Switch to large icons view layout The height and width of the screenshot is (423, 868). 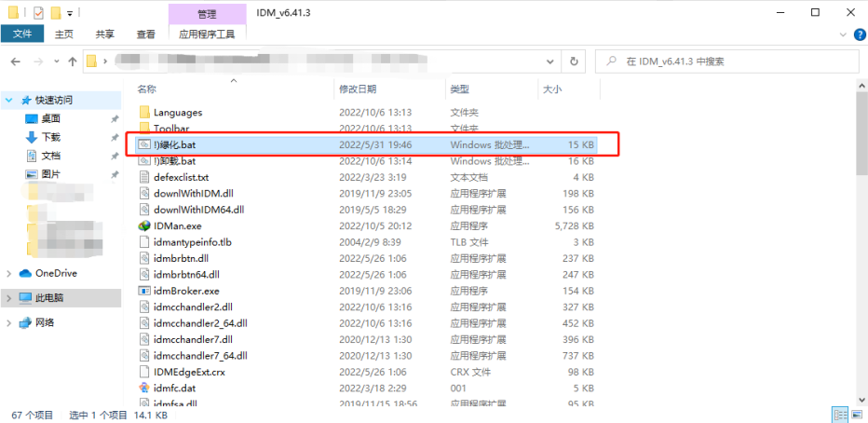[856, 415]
